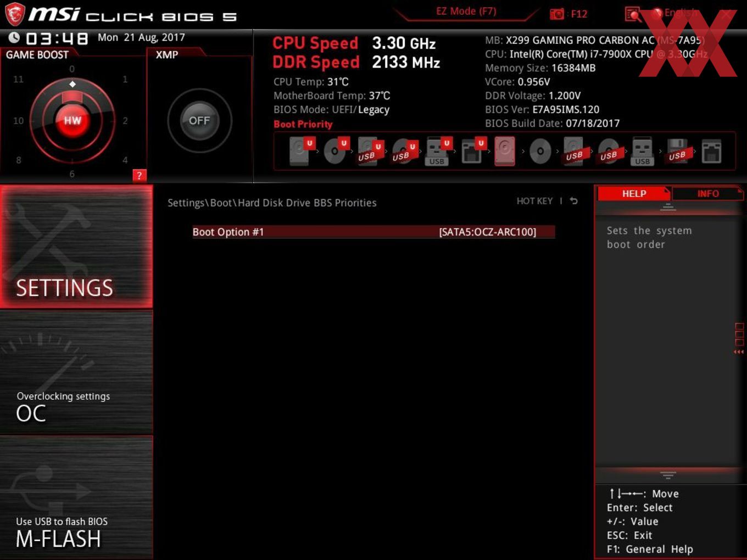Select the legacy network boot device icon
Image resolution: width=747 pixels, height=560 pixels.
point(711,151)
